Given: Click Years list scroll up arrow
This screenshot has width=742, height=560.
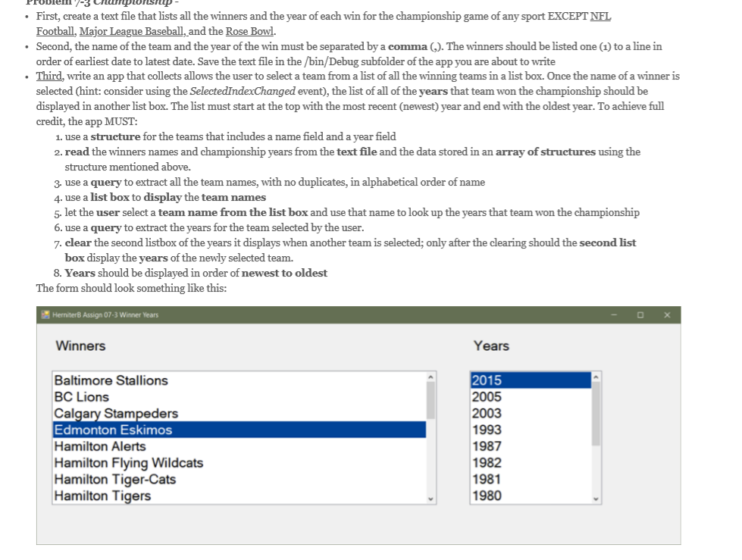Looking at the screenshot, I should (596, 377).
